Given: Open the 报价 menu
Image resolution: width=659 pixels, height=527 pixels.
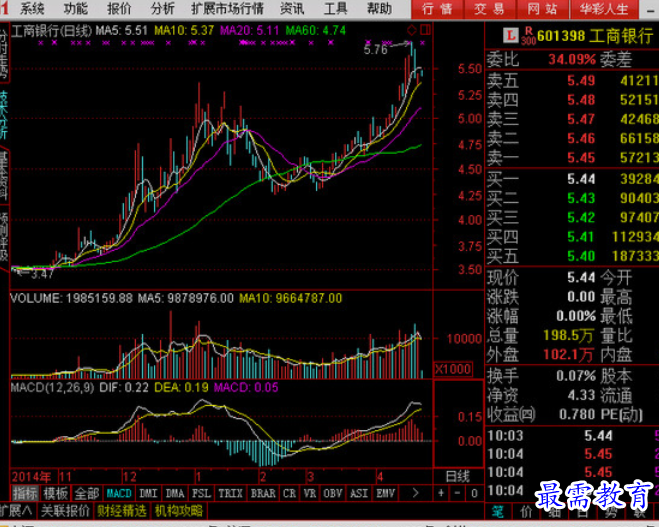Looking at the screenshot, I should click(x=119, y=8).
